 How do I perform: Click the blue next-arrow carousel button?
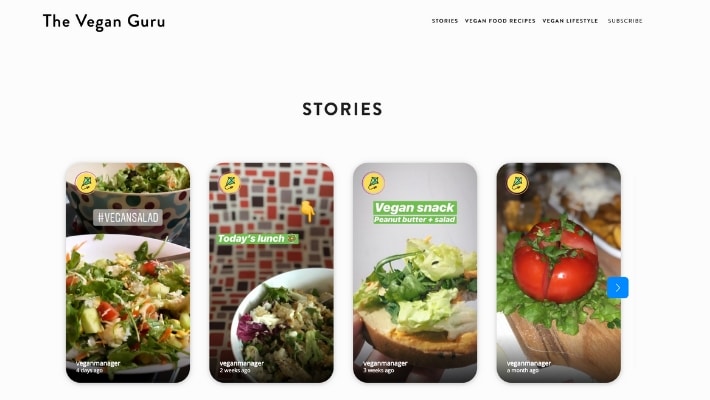(x=618, y=288)
